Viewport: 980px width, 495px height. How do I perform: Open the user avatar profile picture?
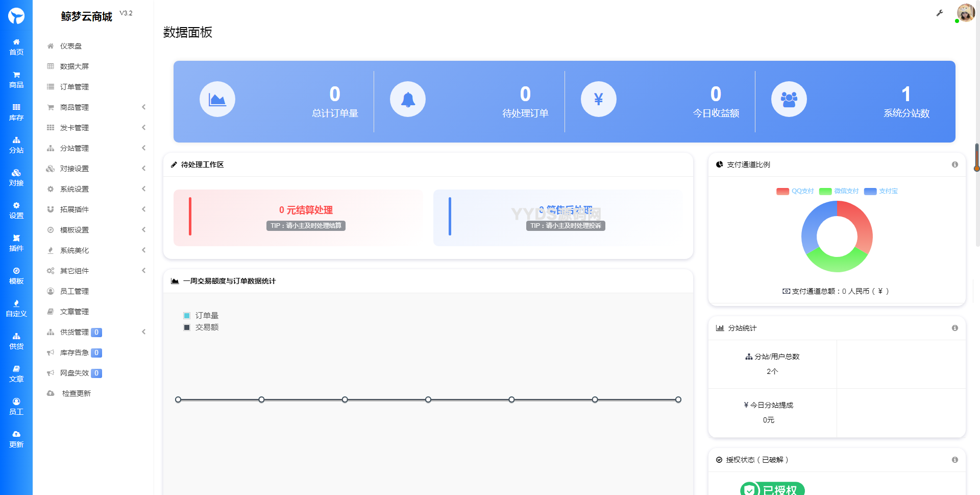[965, 13]
